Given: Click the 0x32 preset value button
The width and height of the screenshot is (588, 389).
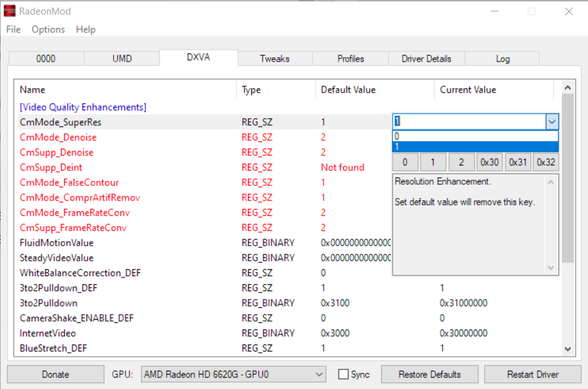Looking at the screenshot, I should (546, 162).
